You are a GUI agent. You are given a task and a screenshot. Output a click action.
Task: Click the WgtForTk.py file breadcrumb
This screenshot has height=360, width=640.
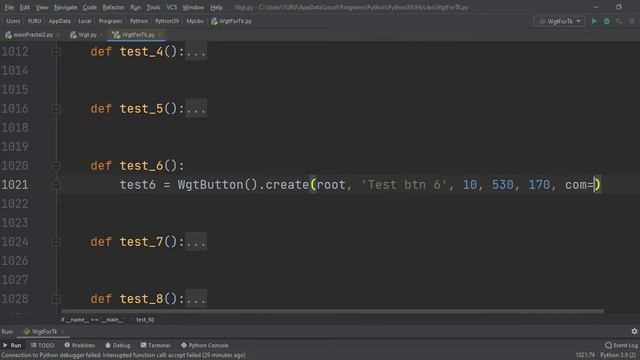pyautogui.click(x=231, y=21)
